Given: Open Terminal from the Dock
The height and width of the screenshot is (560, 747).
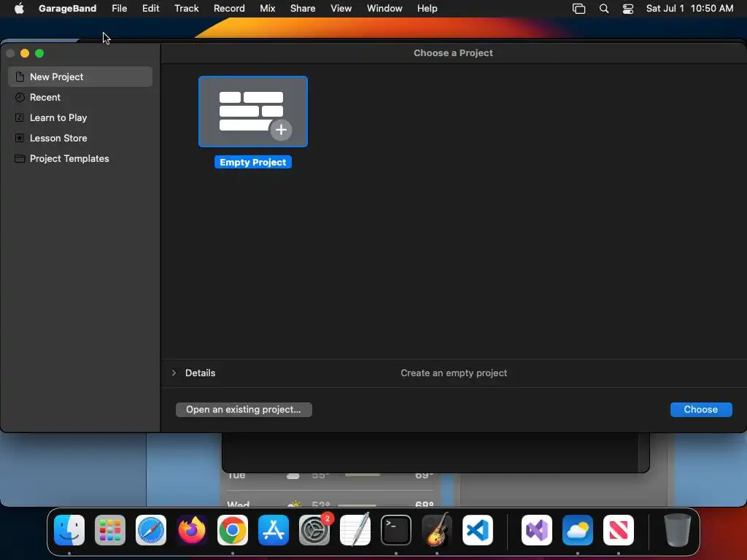Looking at the screenshot, I should (396, 530).
